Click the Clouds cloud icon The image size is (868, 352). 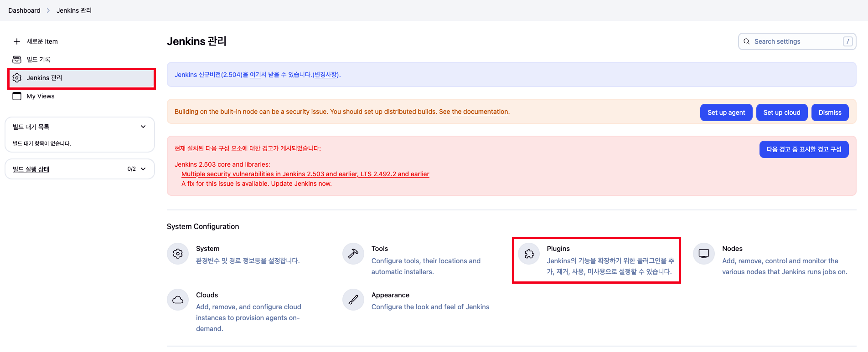tap(178, 300)
